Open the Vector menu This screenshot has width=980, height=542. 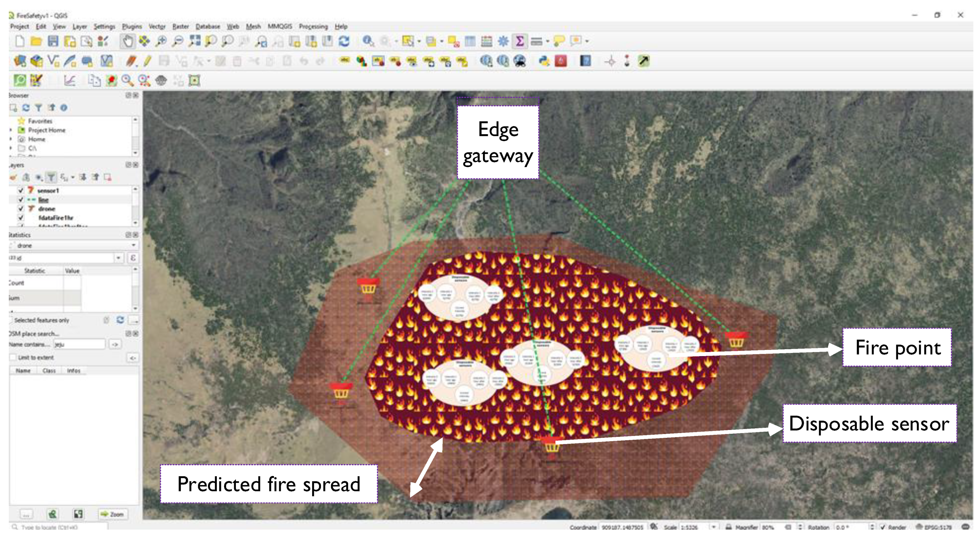tap(157, 26)
